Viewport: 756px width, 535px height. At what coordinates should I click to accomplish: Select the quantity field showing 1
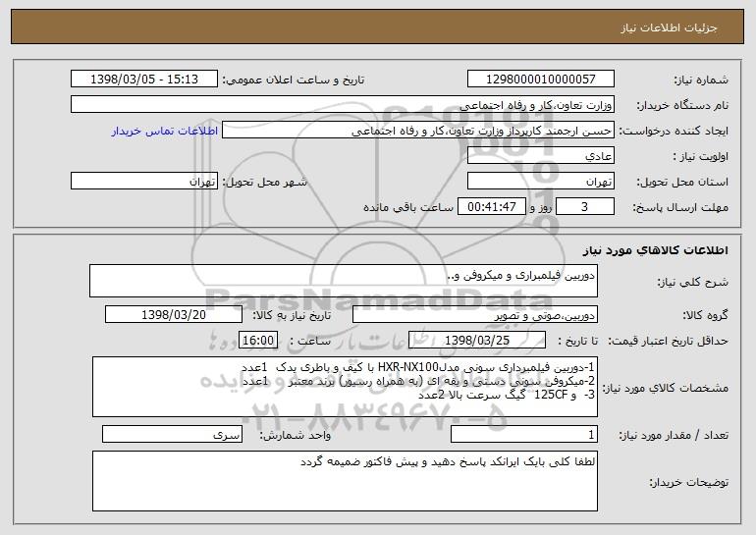click(524, 434)
